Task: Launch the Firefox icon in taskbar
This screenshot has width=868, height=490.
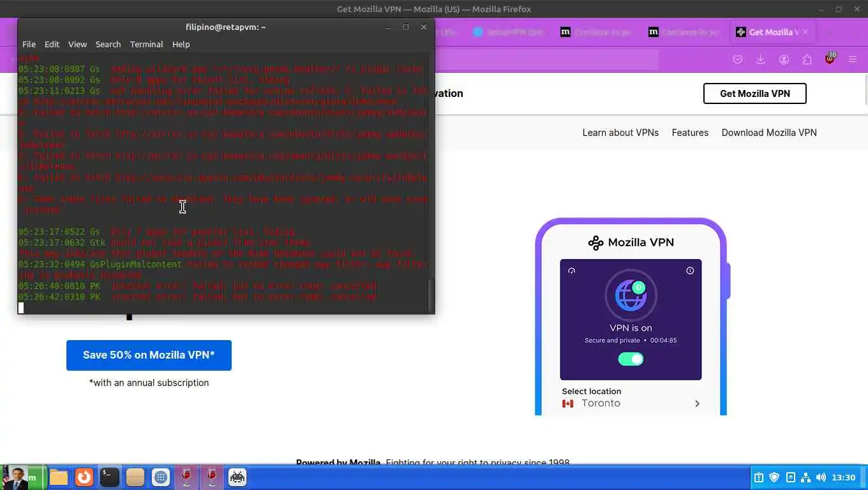Action: tap(84, 477)
